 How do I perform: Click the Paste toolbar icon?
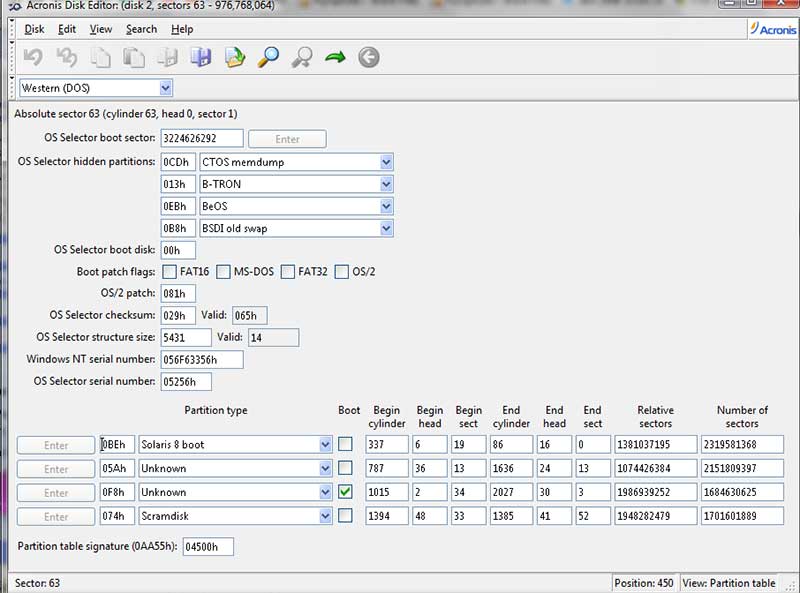(x=134, y=57)
